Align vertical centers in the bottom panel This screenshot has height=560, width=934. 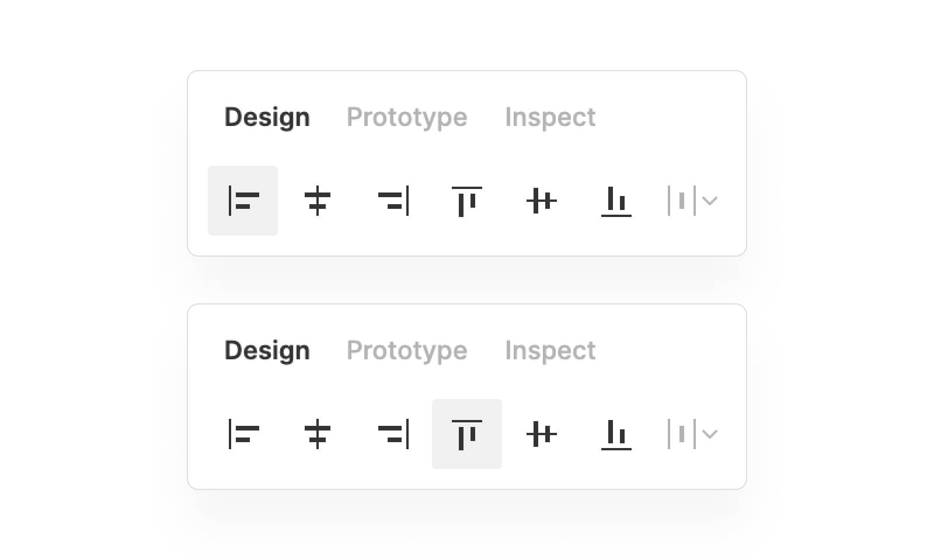[542, 434]
